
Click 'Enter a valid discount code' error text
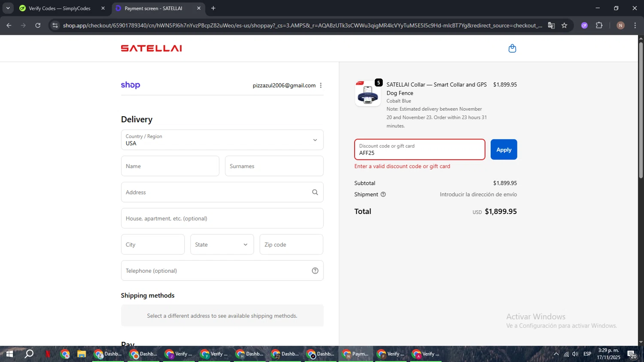402,166
